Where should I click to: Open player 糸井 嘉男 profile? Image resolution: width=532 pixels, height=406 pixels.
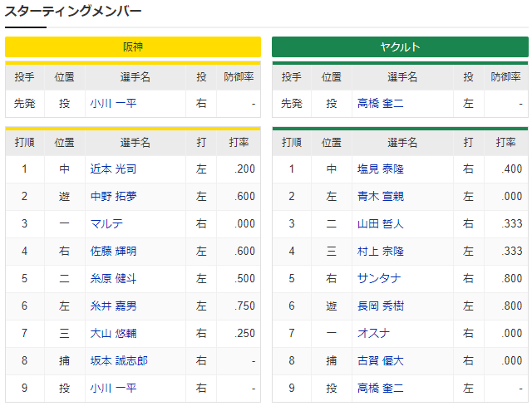coord(113,306)
